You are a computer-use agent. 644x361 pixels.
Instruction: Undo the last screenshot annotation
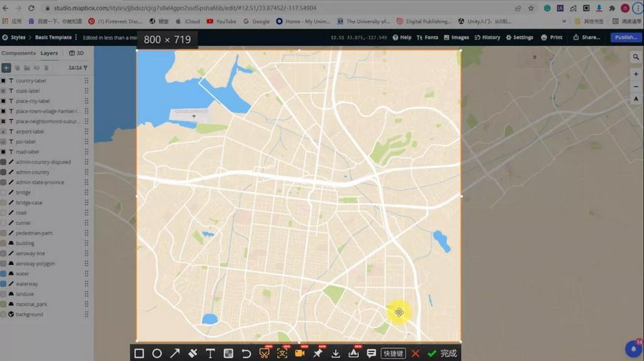click(x=246, y=353)
